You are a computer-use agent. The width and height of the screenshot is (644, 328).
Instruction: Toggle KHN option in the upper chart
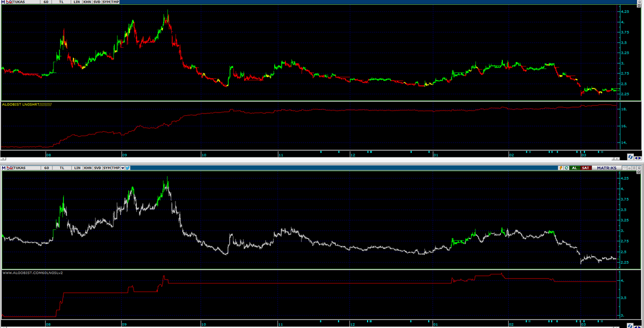pos(87,2)
